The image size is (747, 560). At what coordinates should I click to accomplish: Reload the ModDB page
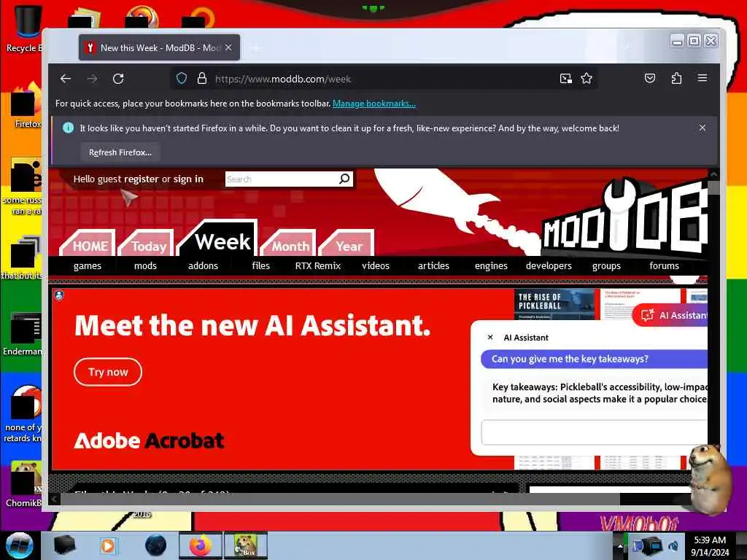coord(118,79)
